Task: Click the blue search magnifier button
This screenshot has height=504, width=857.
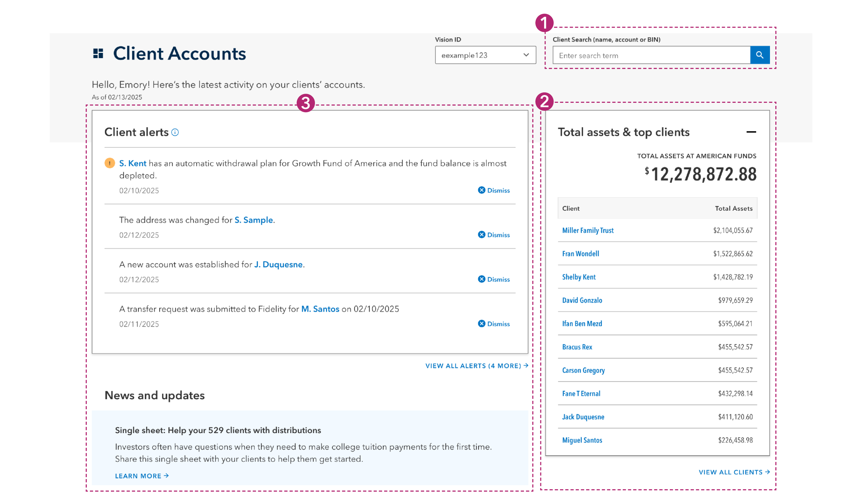Action: pyautogui.click(x=760, y=55)
